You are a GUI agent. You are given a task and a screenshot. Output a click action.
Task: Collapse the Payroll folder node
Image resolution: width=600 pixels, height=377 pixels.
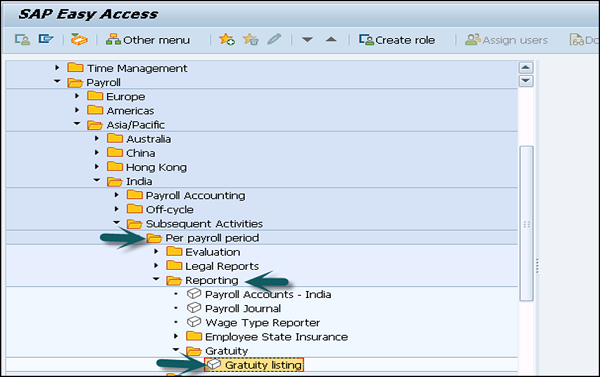point(57,81)
